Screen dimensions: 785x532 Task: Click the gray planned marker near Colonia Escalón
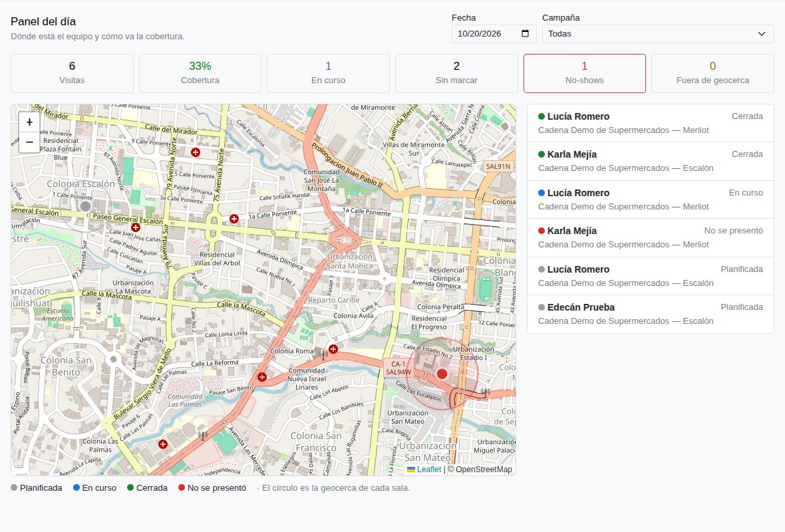[x=86, y=205]
